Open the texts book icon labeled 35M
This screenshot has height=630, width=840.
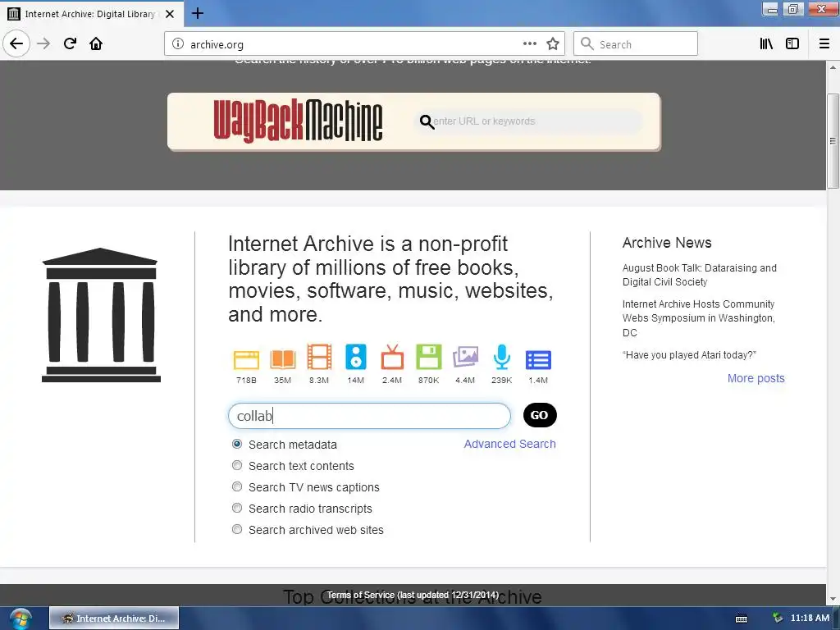pyautogui.click(x=282, y=359)
